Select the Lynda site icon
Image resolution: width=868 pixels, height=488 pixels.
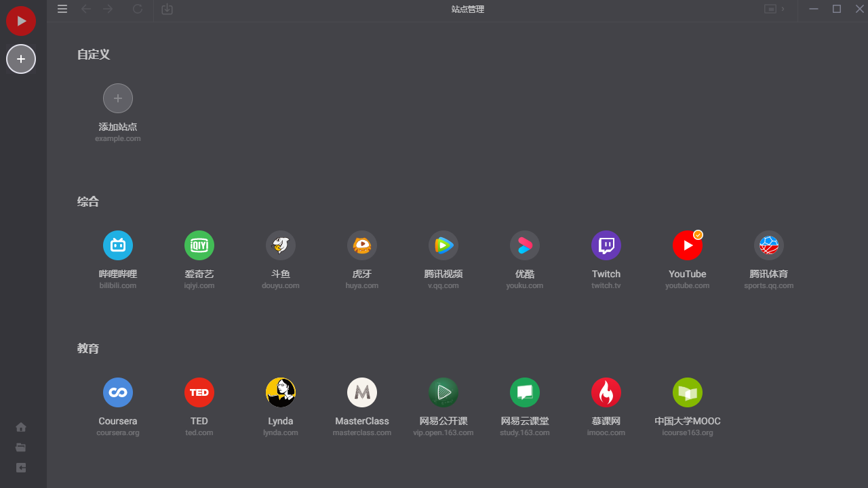[281, 392]
